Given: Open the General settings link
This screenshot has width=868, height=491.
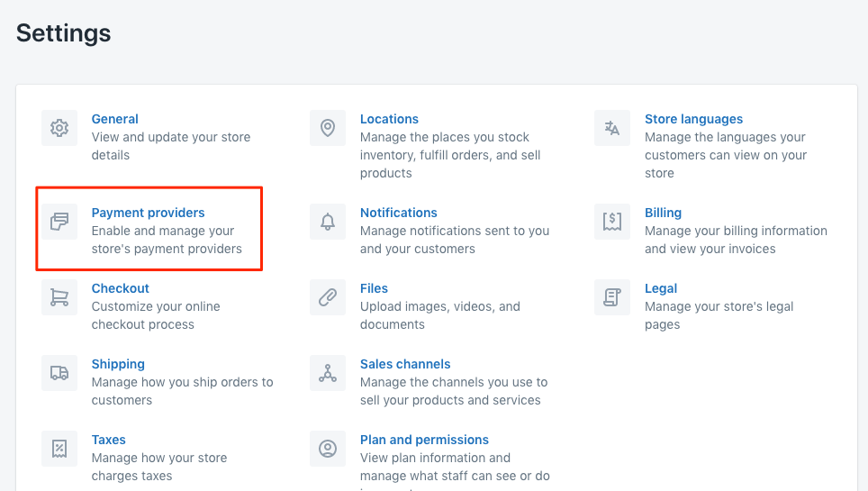Looking at the screenshot, I should click(x=114, y=119).
